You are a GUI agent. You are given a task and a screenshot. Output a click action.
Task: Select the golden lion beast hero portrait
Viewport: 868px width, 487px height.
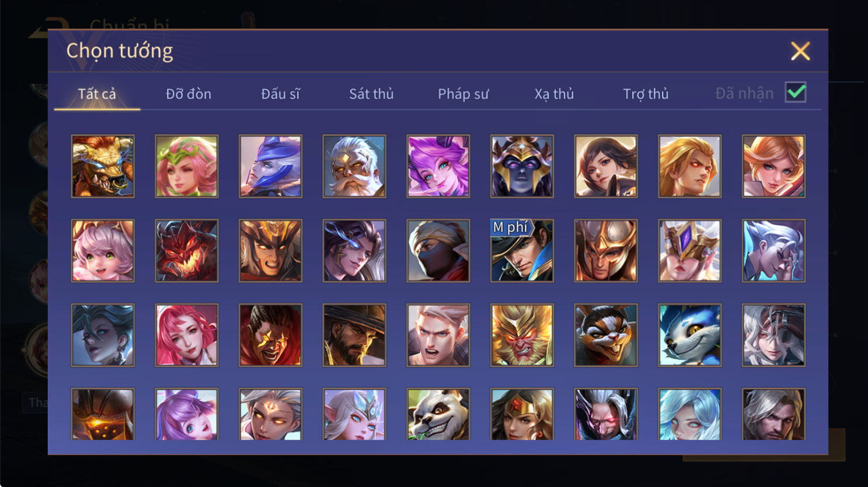point(103,166)
